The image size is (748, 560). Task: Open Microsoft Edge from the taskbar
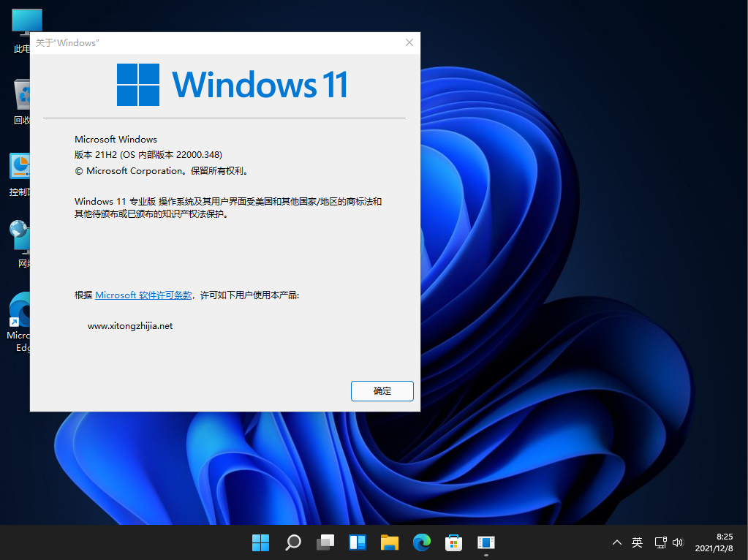point(421,542)
